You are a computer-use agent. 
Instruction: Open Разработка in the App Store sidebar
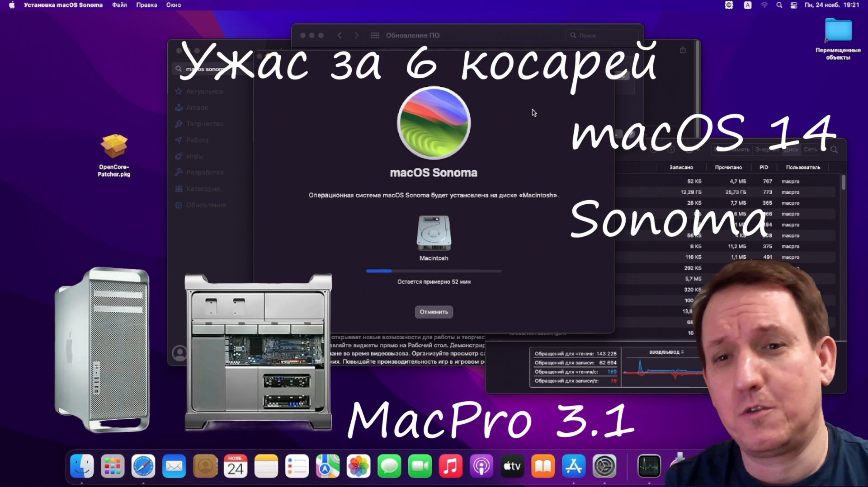[x=199, y=173]
